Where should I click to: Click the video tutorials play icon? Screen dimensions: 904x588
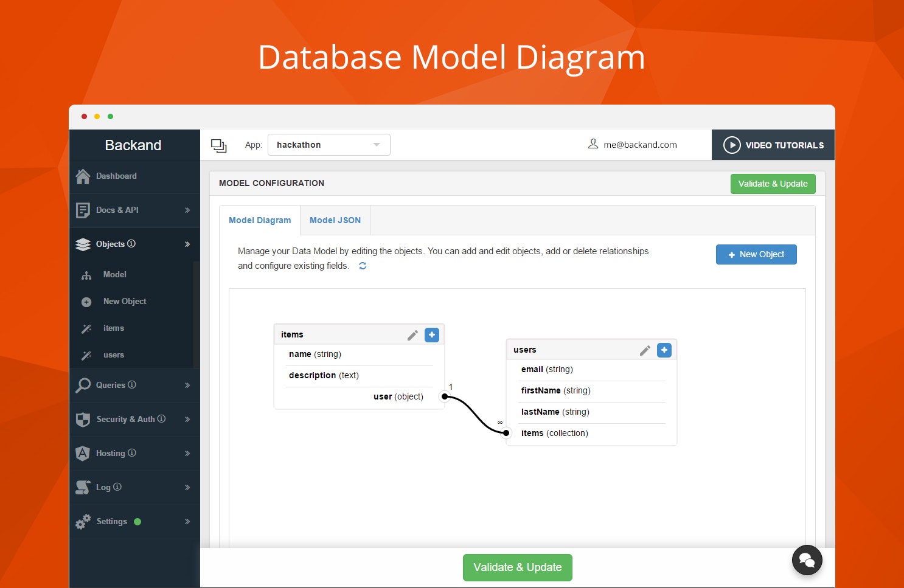coord(732,145)
